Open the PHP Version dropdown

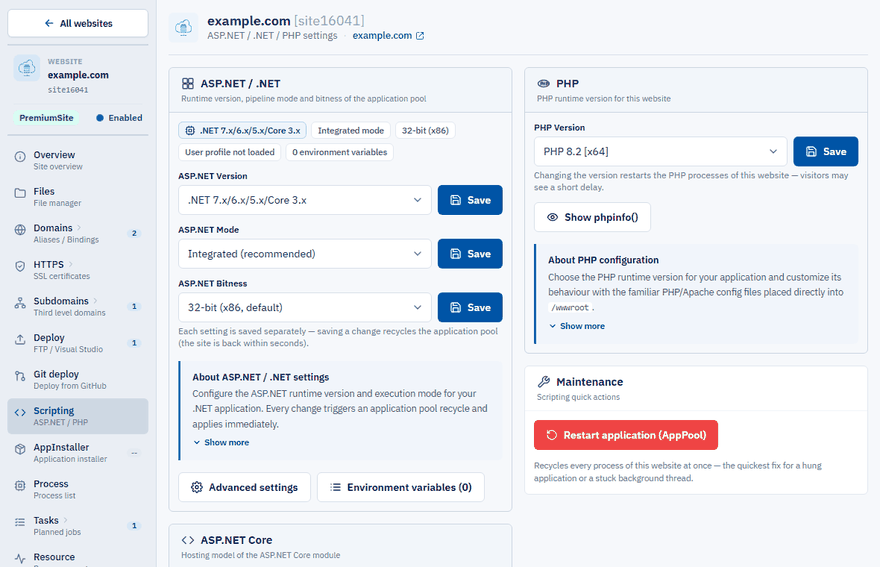coord(661,152)
